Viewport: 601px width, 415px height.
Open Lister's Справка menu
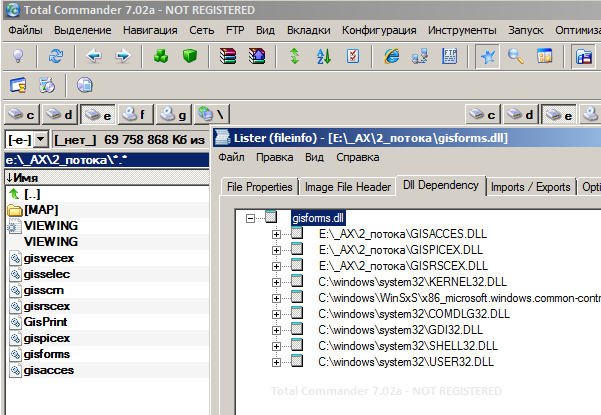pyautogui.click(x=358, y=157)
